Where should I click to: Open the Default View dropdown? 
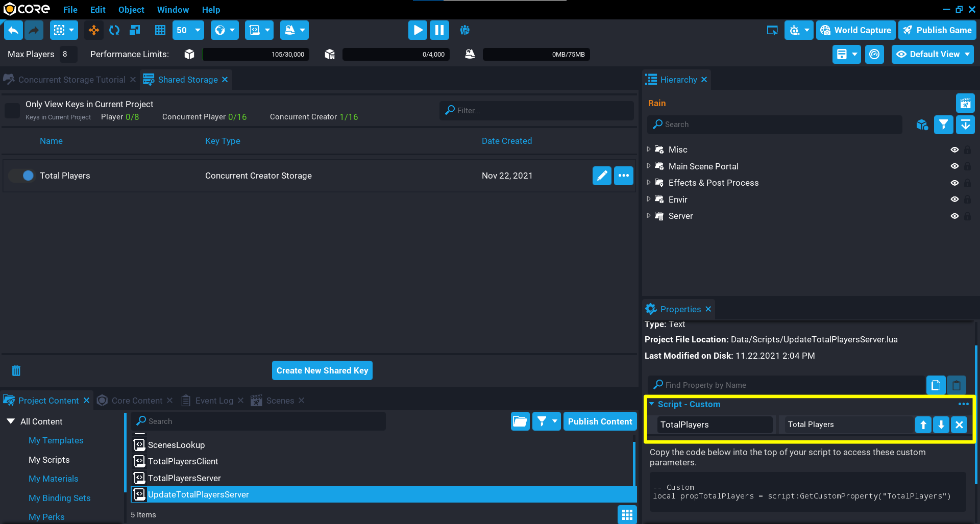coord(933,54)
